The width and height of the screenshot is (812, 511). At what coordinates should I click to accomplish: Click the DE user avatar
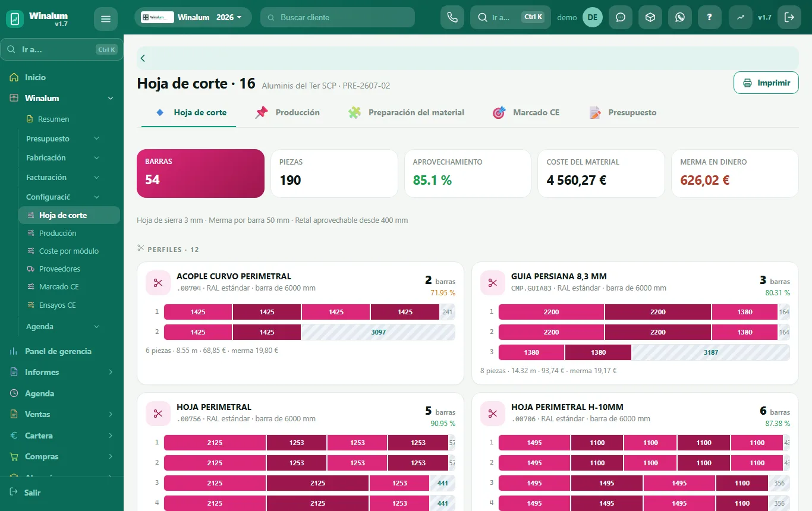[x=593, y=17]
